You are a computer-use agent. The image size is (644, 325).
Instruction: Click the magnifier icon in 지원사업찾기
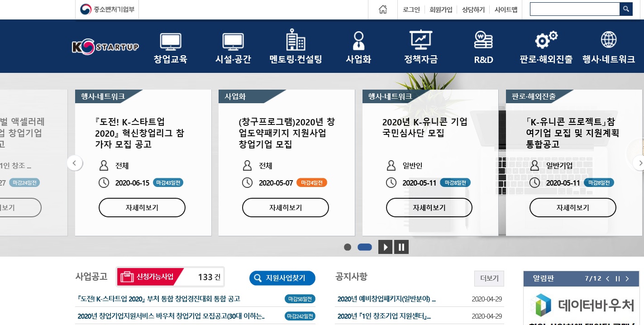click(258, 278)
